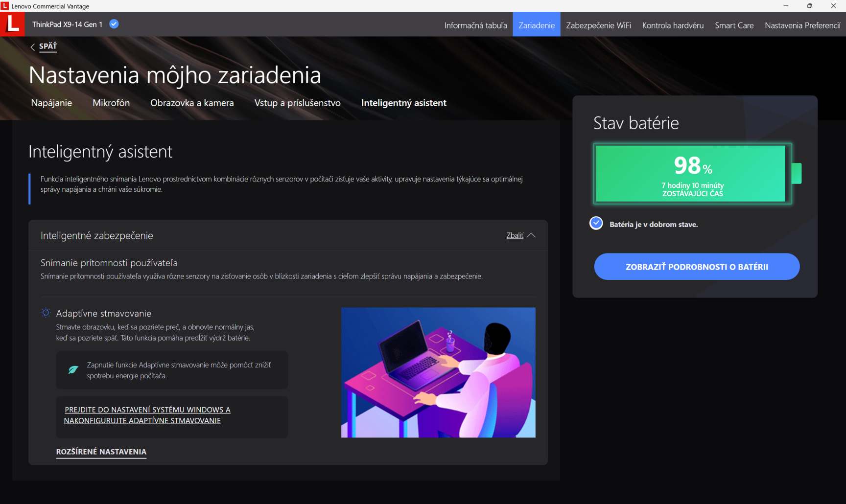Switch to Zabezpečenie WiFi tab
Viewport: 846px width, 504px height.
(598, 25)
